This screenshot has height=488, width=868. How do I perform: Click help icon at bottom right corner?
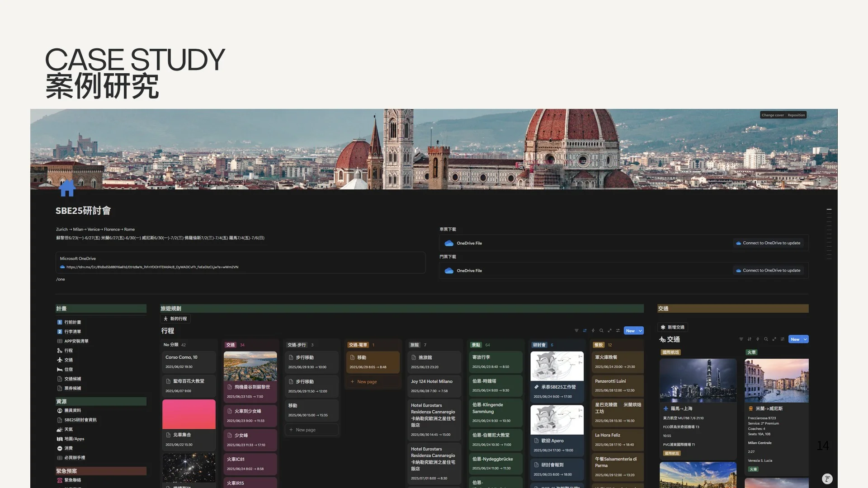(x=827, y=479)
